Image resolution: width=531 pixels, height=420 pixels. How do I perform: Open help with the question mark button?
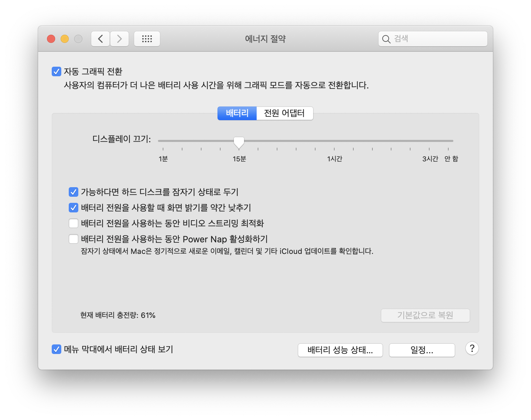tap(472, 349)
